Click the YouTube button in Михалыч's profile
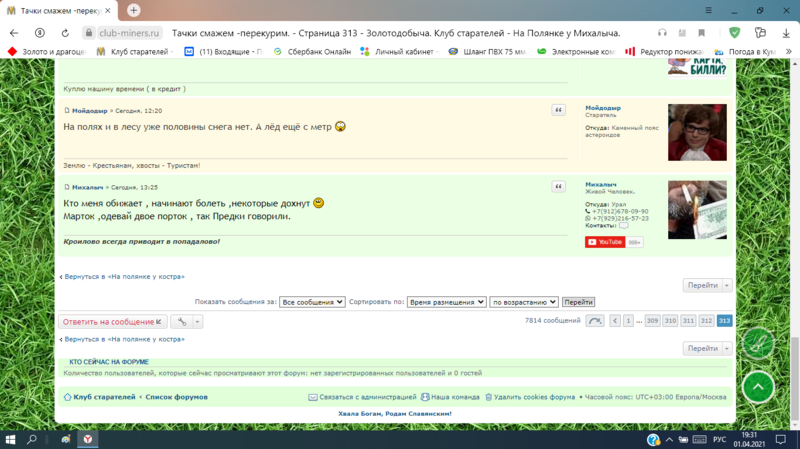Screen dimensions: 800x449 point(605,242)
